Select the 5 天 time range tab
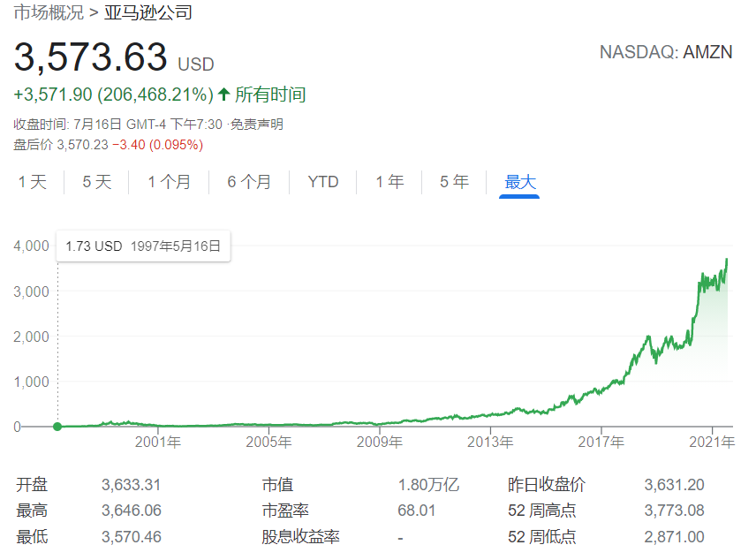This screenshot has width=756, height=560. pos(97,182)
